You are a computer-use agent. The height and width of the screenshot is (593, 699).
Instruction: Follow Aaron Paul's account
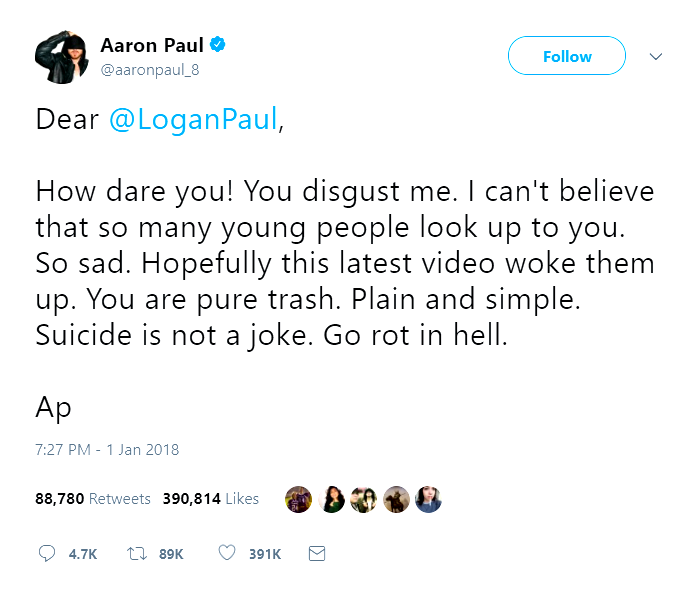pyautogui.click(x=567, y=57)
